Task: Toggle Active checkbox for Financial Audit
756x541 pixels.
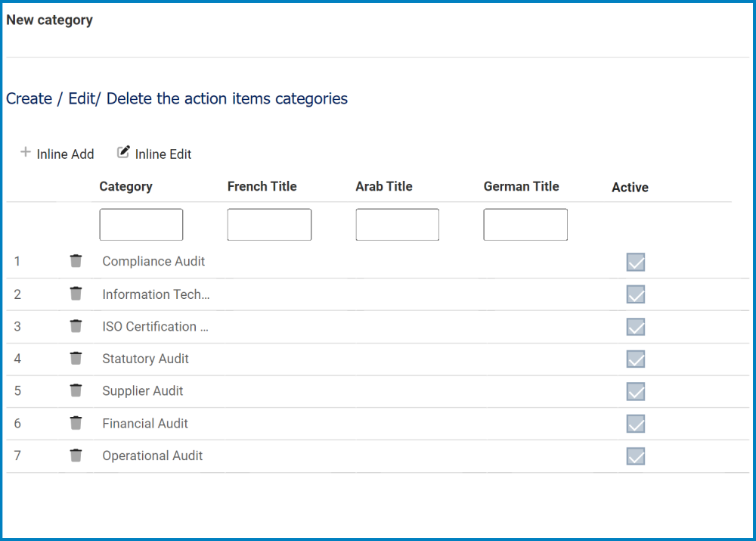Action: (x=636, y=424)
